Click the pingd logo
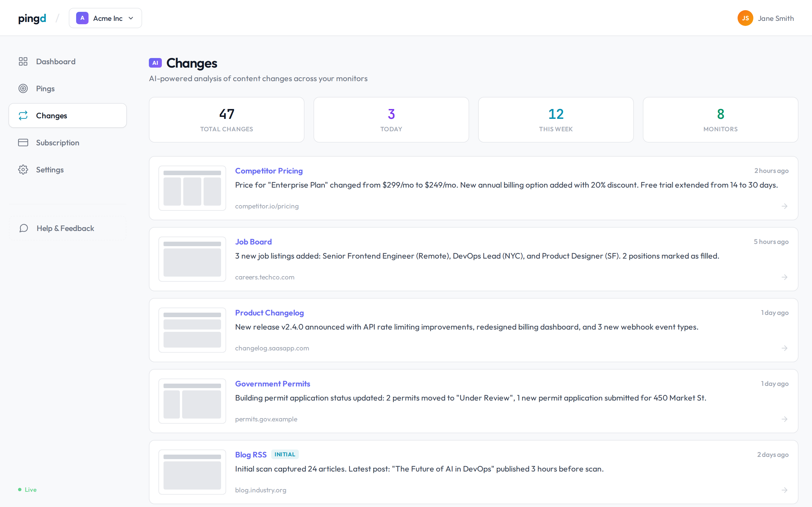Viewport: 812px width, 507px height. [x=32, y=18]
